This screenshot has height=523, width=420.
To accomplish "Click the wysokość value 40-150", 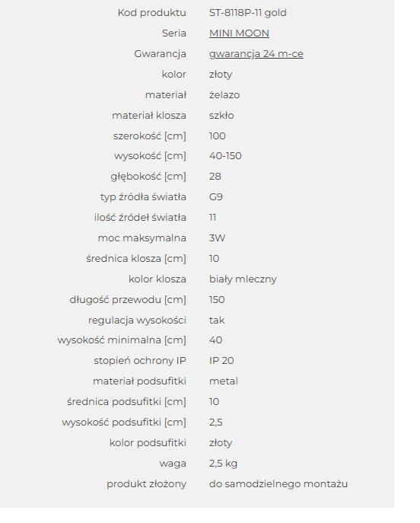I will coord(225,156).
